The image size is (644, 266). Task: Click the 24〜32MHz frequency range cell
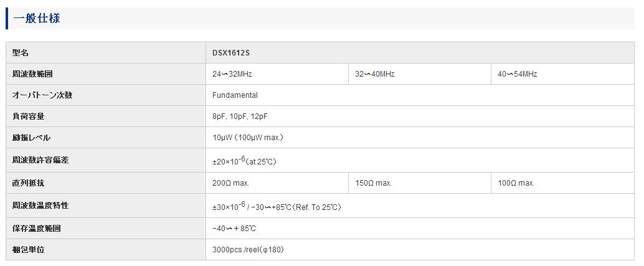click(x=232, y=74)
